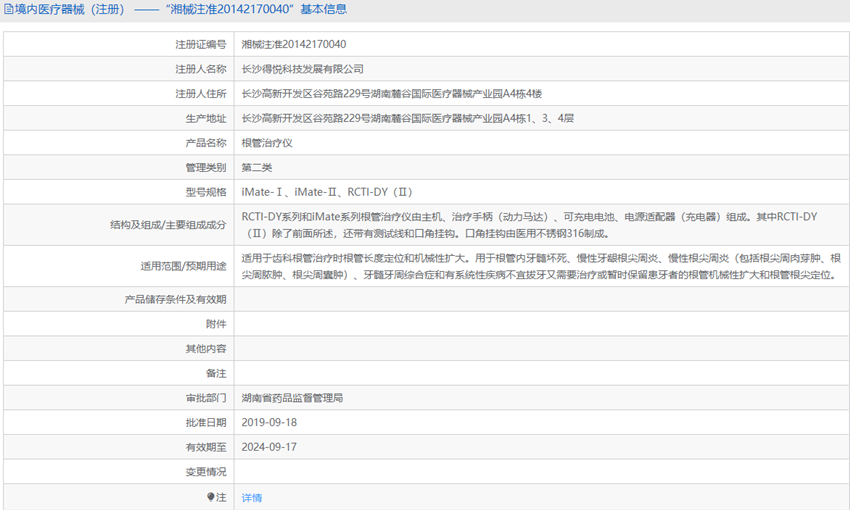850x510 pixels.
Task: Click the empty 附件 value cell
Action: [x=542, y=324]
